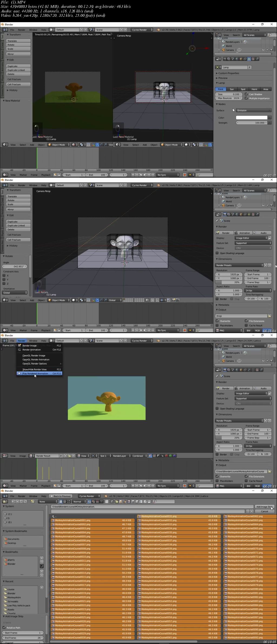Click the node link dot button beside the lamp Color
The image size is (277, 644).
269,118
